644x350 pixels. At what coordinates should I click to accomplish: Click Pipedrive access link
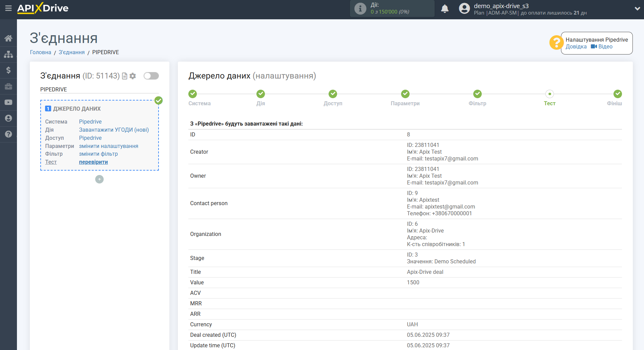(90, 138)
